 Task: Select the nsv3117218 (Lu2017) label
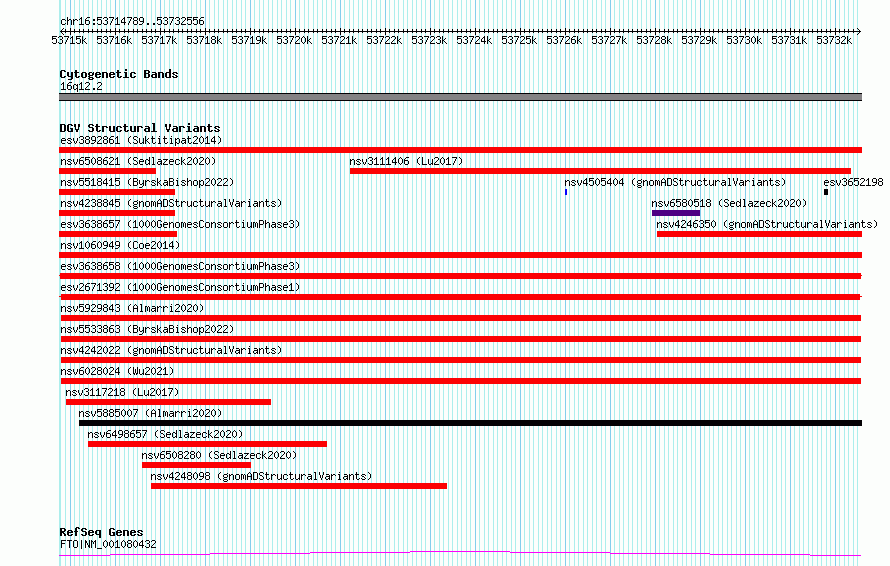click(x=122, y=392)
